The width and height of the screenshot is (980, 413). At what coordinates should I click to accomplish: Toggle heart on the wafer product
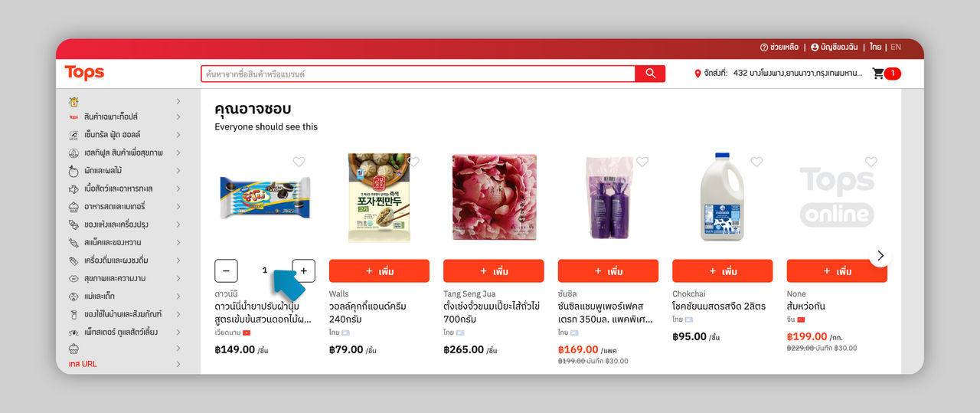point(299,162)
